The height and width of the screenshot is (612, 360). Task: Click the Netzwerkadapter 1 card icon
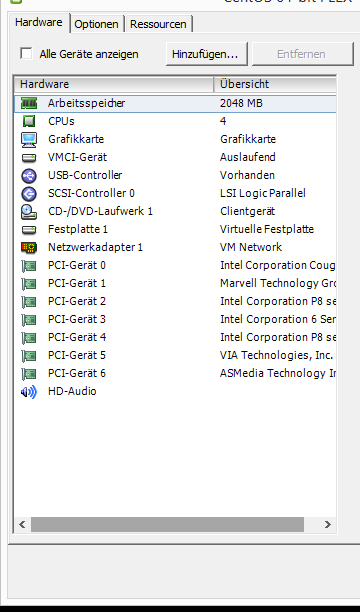click(29, 247)
